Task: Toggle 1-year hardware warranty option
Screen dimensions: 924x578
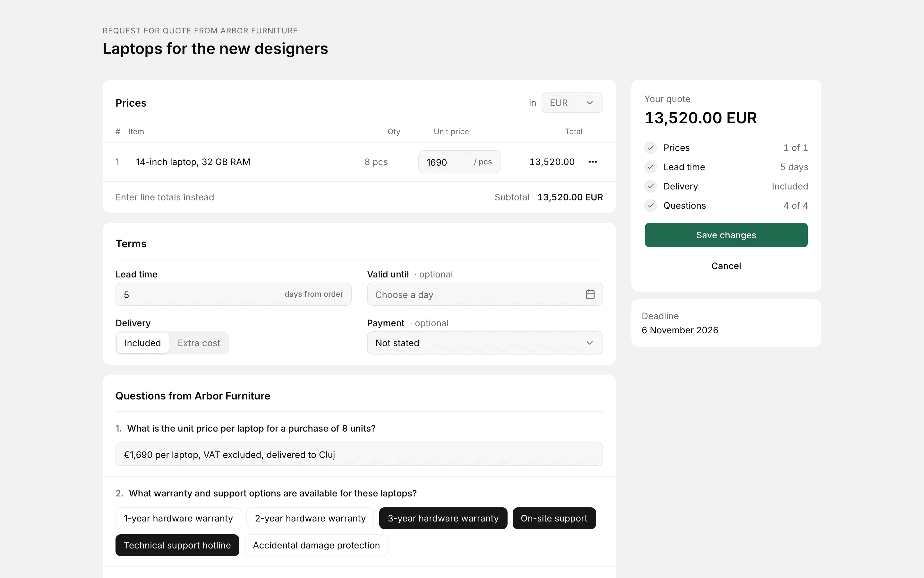Action: point(178,518)
